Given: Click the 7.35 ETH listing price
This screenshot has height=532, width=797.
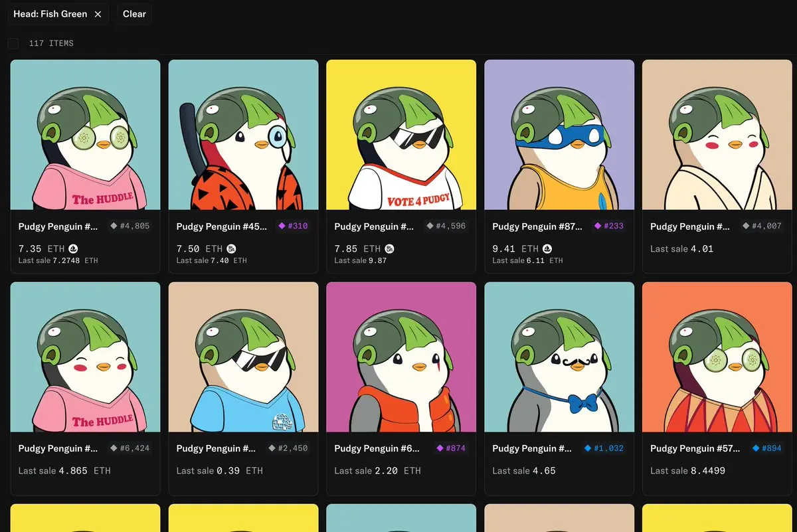Looking at the screenshot, I should pyautogui.click(x=41, y=248).
